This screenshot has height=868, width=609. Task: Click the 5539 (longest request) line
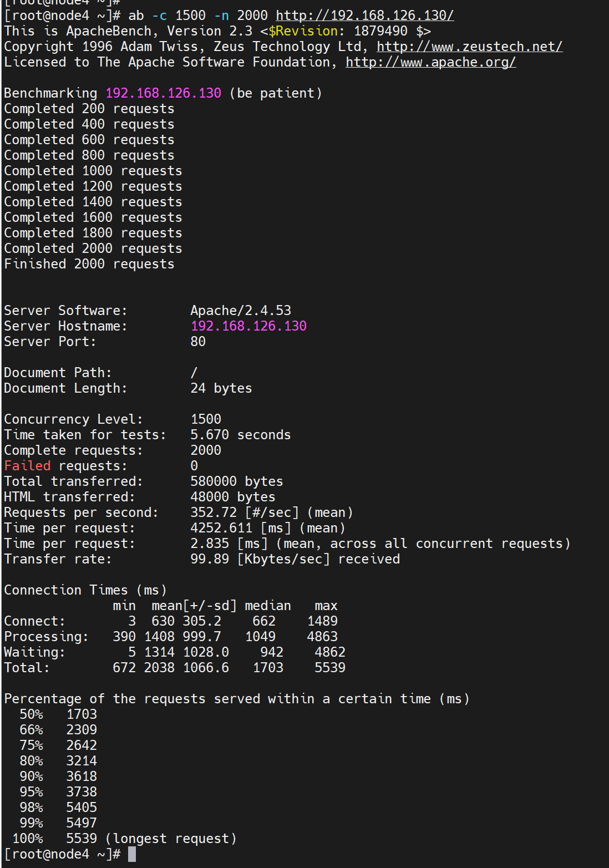(x=151, y=839)
